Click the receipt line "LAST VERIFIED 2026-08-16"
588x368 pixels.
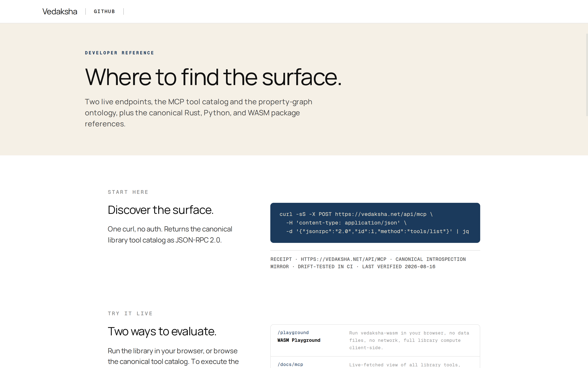(x=399, y=267)
